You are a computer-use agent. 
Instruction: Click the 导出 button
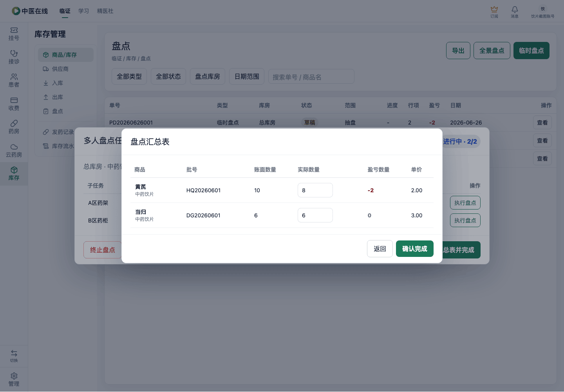(458, 51)
